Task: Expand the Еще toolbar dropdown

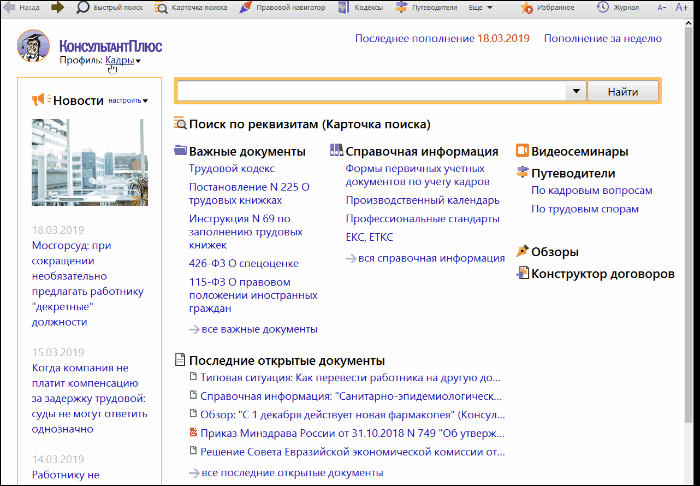Action: click(x=481, y=8)
